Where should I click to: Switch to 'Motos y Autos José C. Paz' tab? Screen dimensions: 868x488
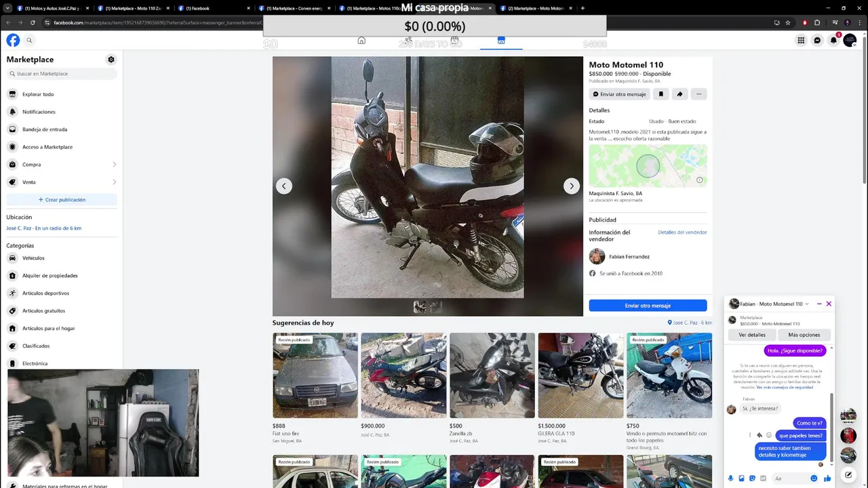[x=52, y=8]
